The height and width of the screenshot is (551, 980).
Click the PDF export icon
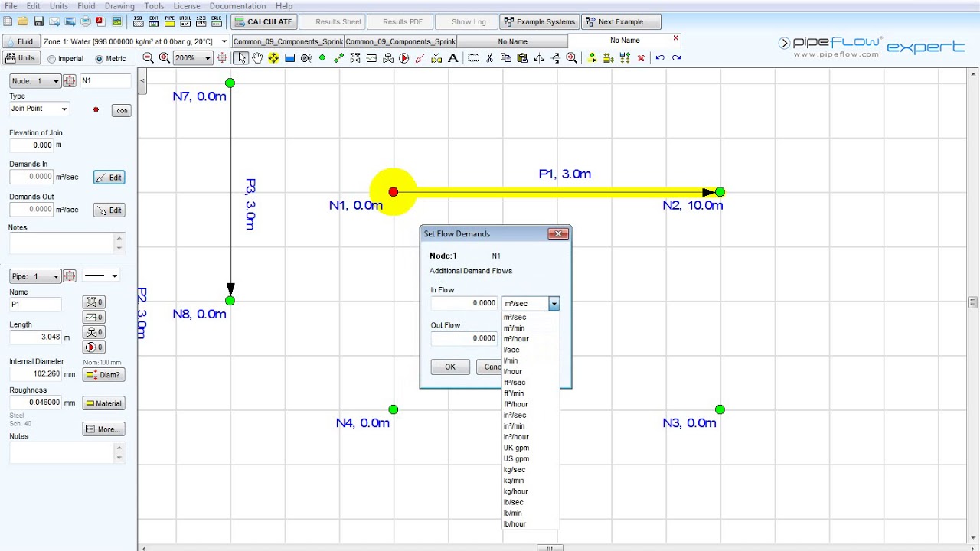coord(100,21)
